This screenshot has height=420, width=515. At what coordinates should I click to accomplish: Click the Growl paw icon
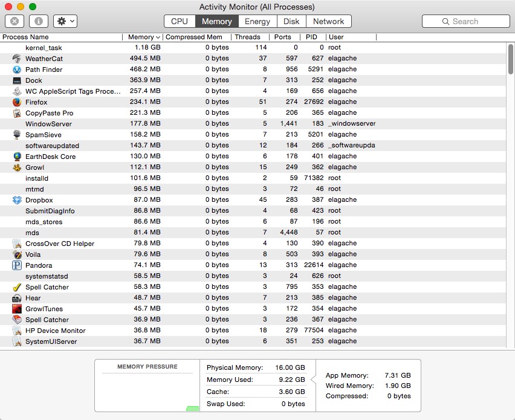point(17,167)
